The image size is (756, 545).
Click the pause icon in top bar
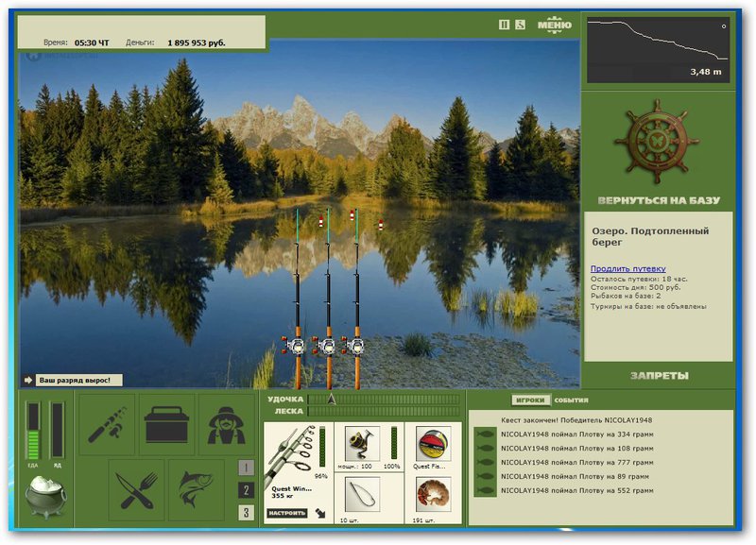504,25
